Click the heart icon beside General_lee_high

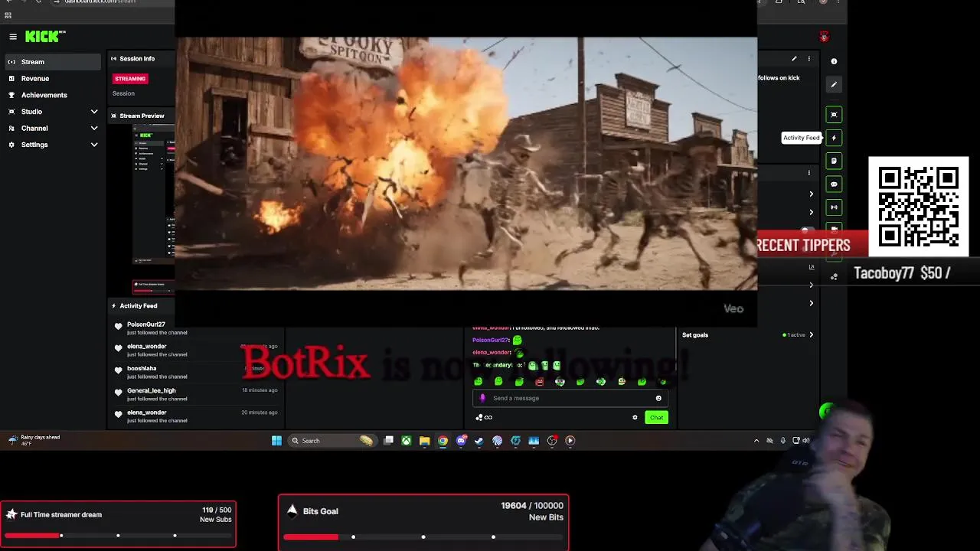(118, 393)
